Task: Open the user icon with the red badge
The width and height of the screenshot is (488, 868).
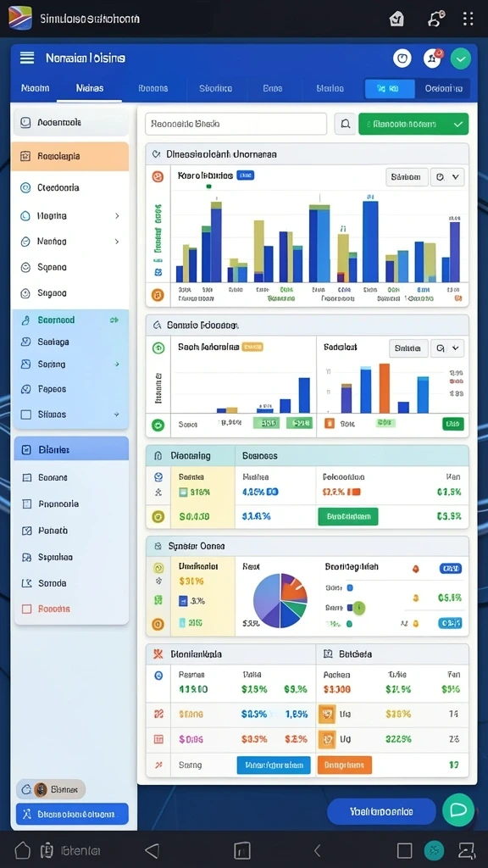Action: (x=432, y=58)
